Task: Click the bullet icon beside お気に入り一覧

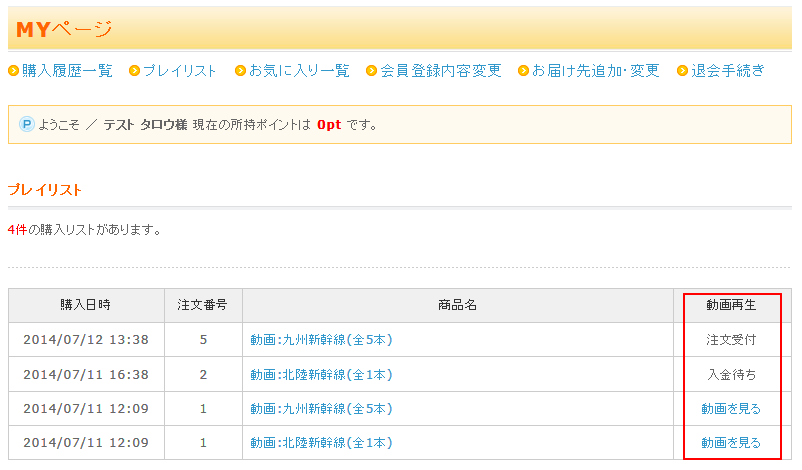Action: pyautogui.click(x=240, y=71)
